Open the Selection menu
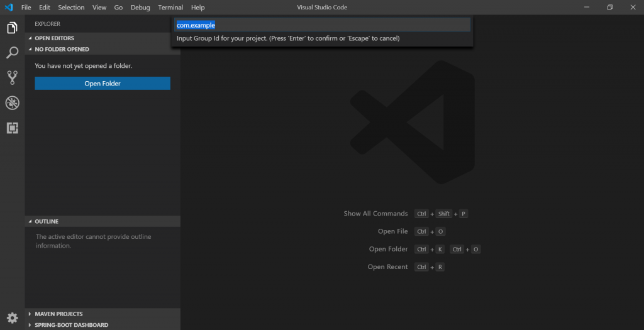The height and width of the screenshot is (330, 644). pos(71,8)
